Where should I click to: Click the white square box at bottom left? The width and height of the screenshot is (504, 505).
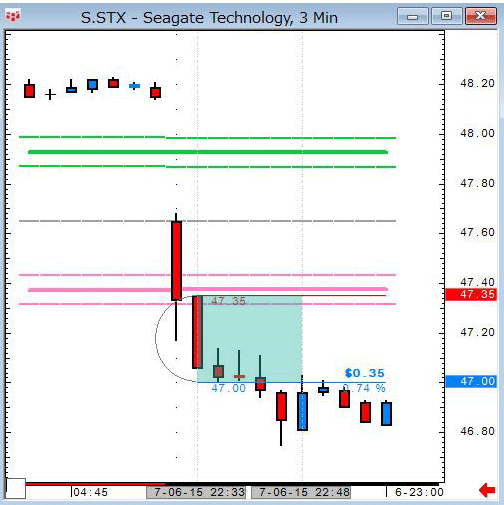click(x=16, y=488)
